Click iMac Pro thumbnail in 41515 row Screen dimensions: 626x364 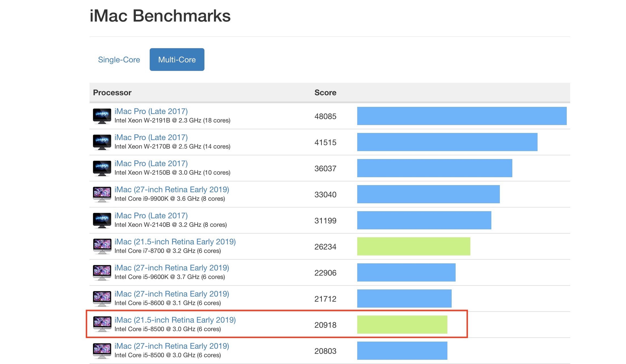coord(102,142)
